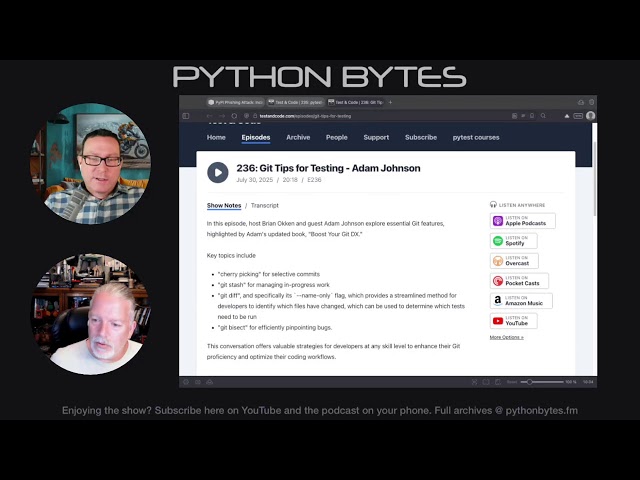Click the Apple Podcasts icon
640x480 pixels.
pyautogui.click(x=498, y=221)
